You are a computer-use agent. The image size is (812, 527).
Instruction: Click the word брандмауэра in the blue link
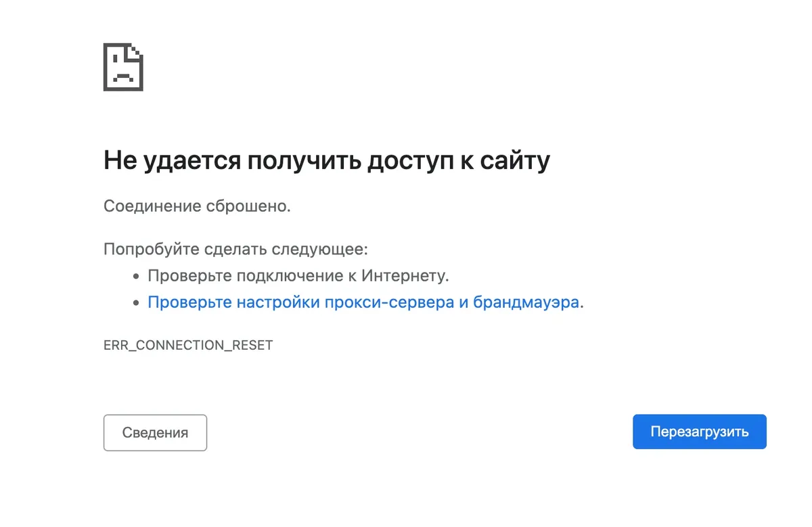click(x=526, y=302)
